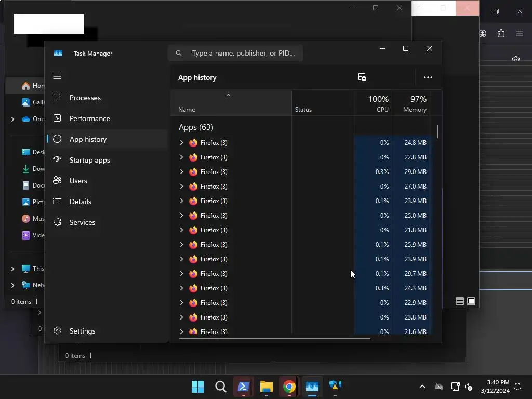Expand the Firefox row using 25.9 MB
Image resolution: width=532 pixels, height=399 pixels.
pyautogui.click(x=181, y=245)
